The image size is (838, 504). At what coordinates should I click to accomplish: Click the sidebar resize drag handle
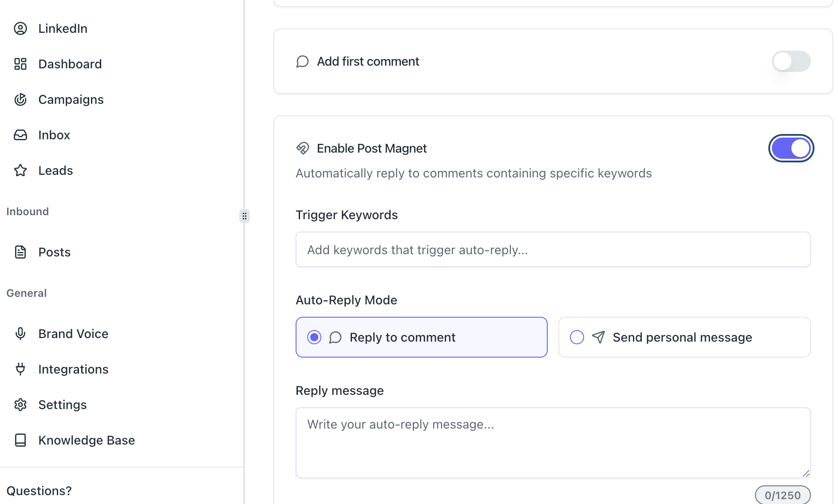[245, 216]
